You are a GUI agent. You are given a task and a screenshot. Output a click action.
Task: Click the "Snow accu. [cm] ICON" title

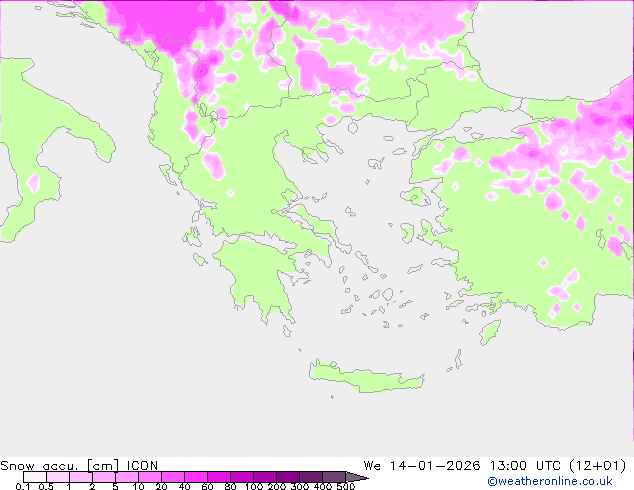(x=79, y=466)
